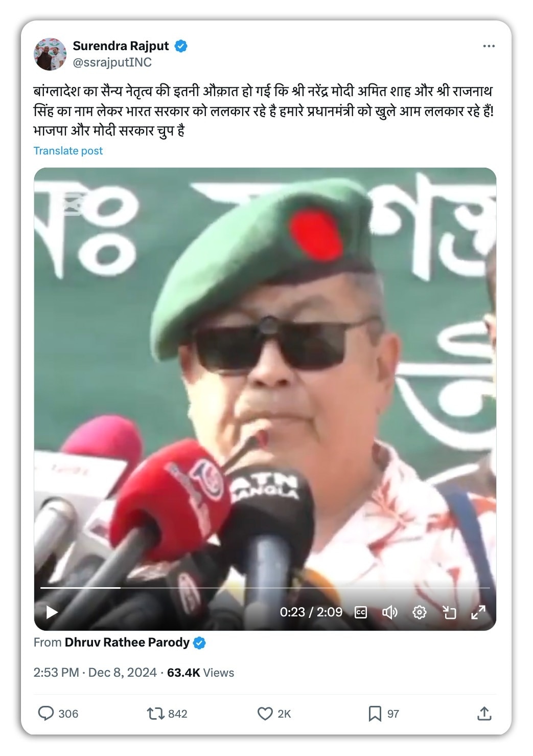The width and height of the screenshot is (533, 756).
Task: Open picture-in-picture mode
Action: click(x=449, y=612)
